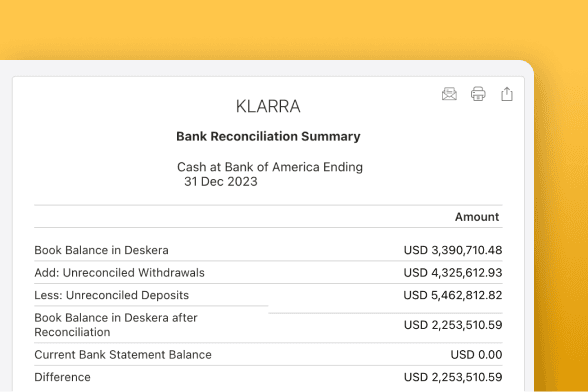Image resolution: width=588 pixels, height=392 pixels.
Task: Select the Current Bank Statement Balance label
Action: pyautogui.click(x=123, y=355)
